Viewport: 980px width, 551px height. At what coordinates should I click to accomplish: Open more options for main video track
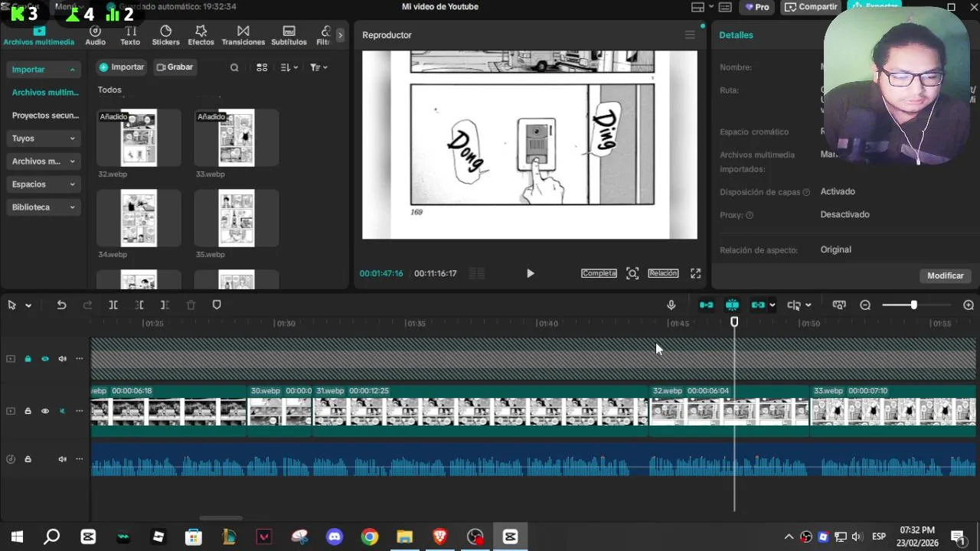pos(79,411)
